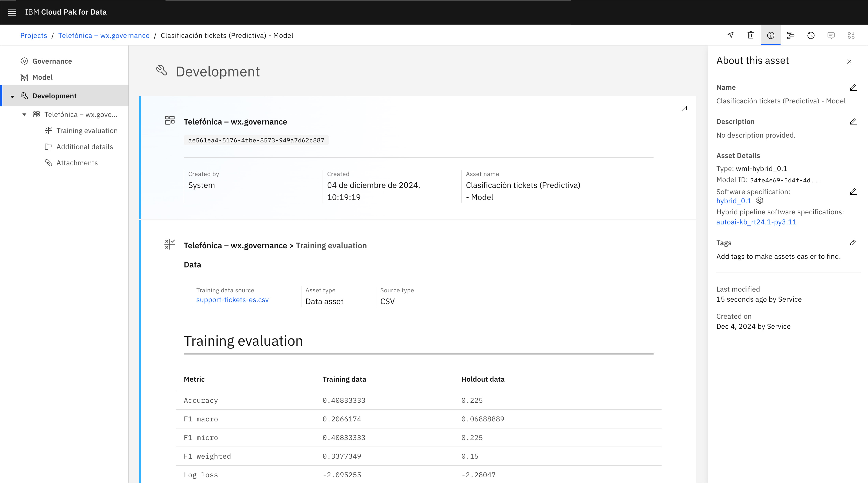Open the version history clock icon
Viewport: 868px width, 483px height.
(811, 35)
